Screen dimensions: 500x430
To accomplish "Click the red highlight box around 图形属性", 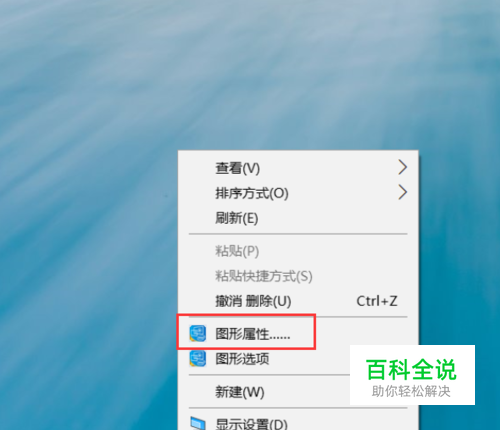I will tap(246, 332).
